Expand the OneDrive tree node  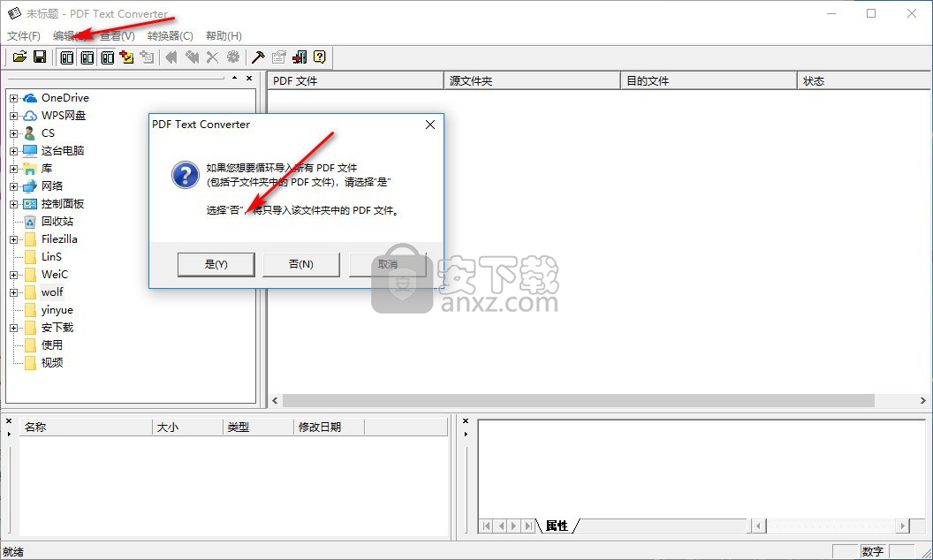(13, 98)
